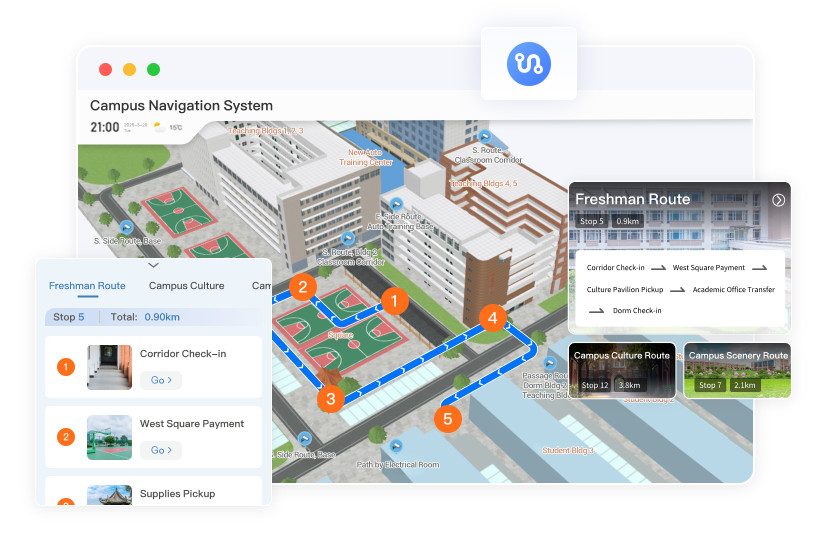Click the West Square Payment photo
The height and width of the screenshot is (540, 830).
109,437
